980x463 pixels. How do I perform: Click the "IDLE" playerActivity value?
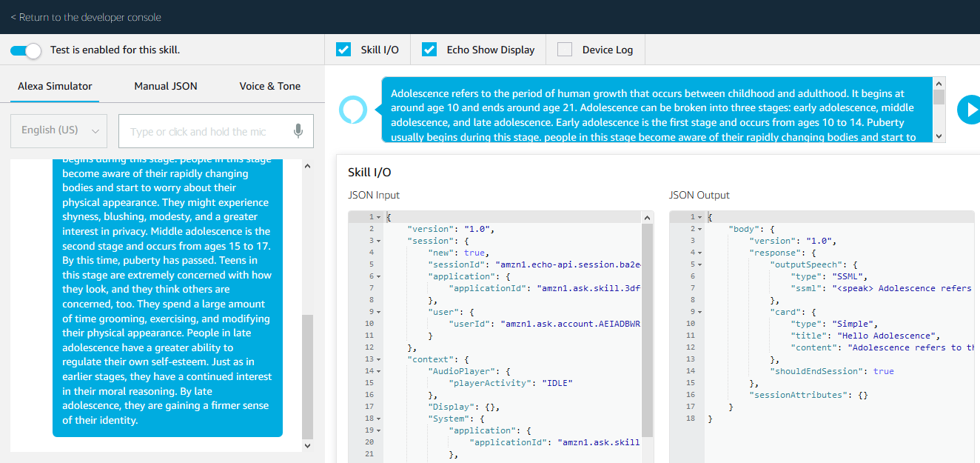[x=557, y=383]
